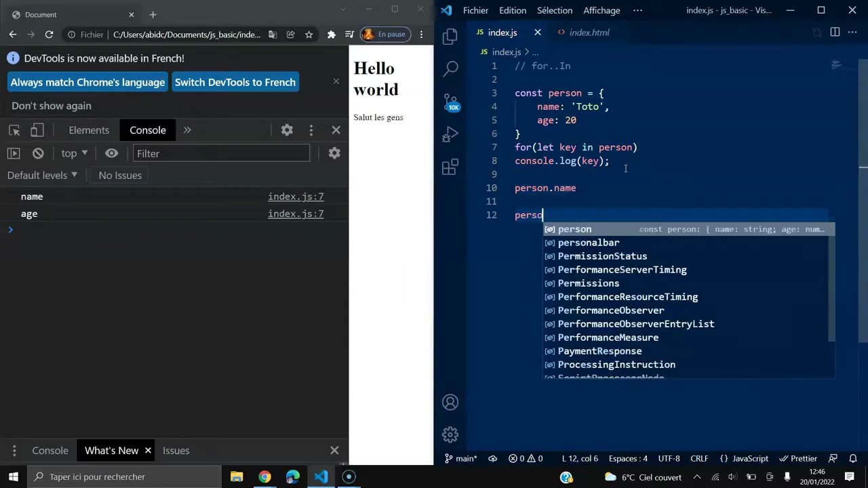Clear the DevTools console
This screenshot has width=868, height=488.
[x=38, y=153]
